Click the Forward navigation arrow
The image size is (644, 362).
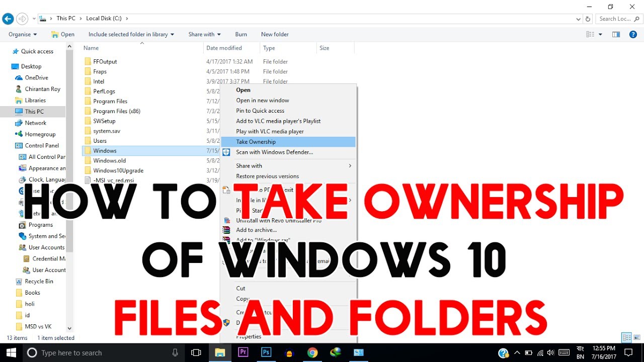click(22, 19)
